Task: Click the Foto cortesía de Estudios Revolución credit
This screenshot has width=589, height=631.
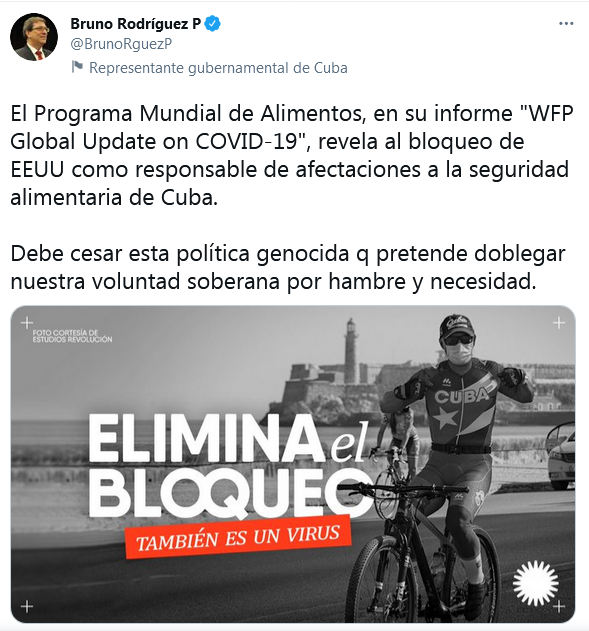Action: [x=72, y=336]
